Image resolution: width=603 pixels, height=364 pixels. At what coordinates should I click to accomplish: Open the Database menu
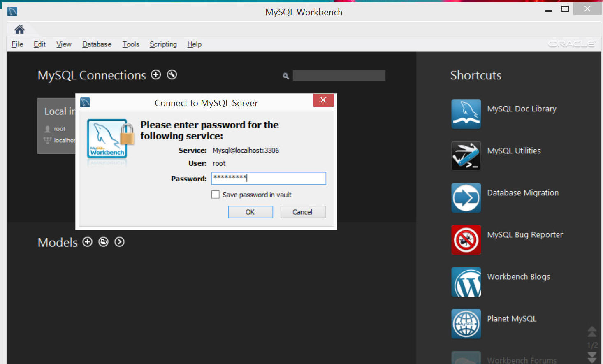point(97,44)
